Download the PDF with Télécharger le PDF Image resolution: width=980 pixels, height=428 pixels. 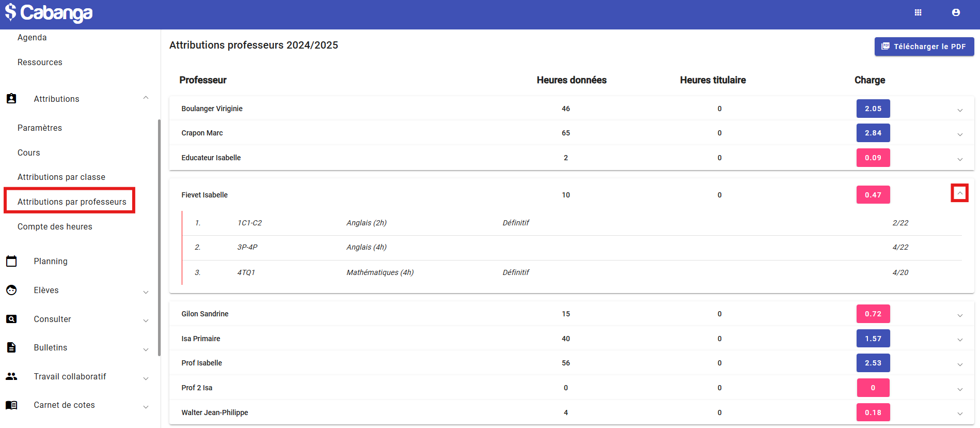coord(924,47)
